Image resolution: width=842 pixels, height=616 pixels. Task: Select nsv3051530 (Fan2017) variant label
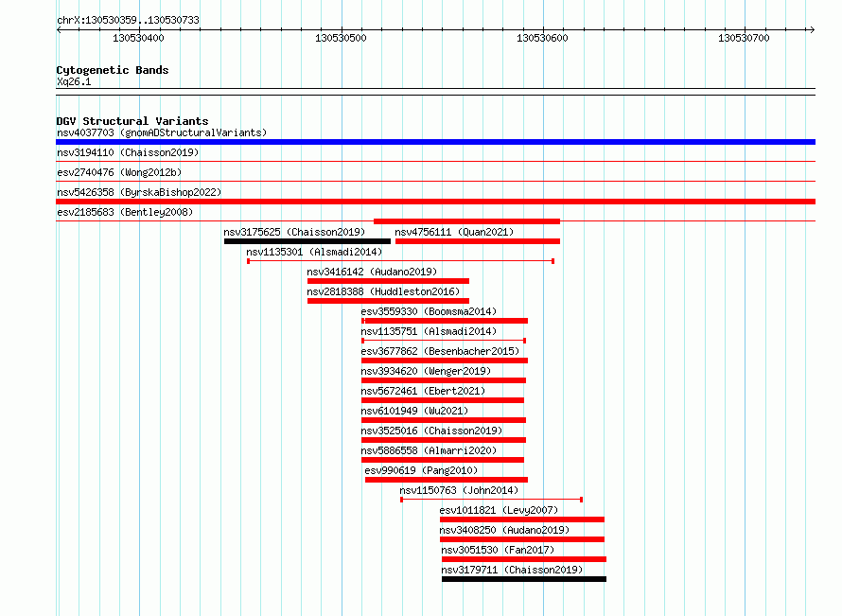(x=498, y=550)
